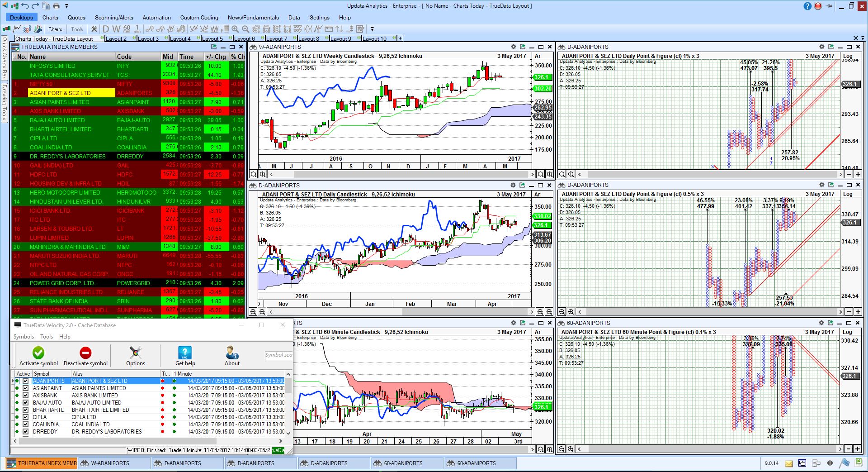Open the W-ADANIPORTS chart settings gear
Screen dimensions: 868x472
pyautogui.click(x=514, y=47)
